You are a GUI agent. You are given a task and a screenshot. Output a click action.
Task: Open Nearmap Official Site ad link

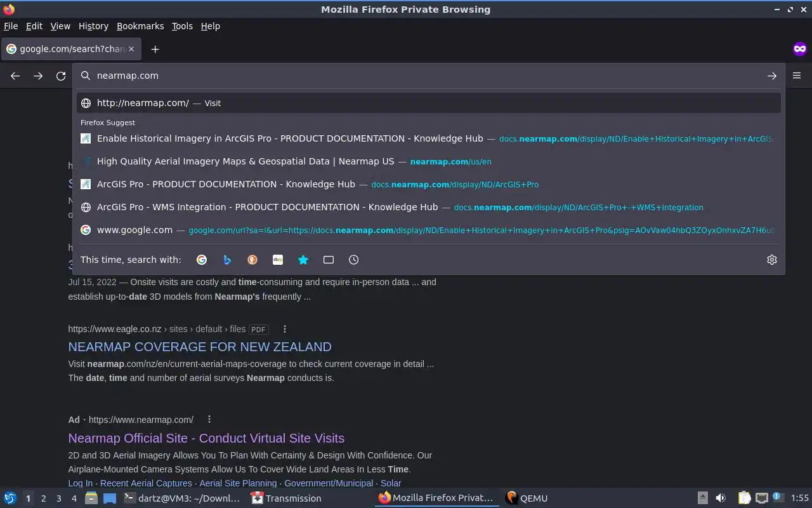coord(206,438)
